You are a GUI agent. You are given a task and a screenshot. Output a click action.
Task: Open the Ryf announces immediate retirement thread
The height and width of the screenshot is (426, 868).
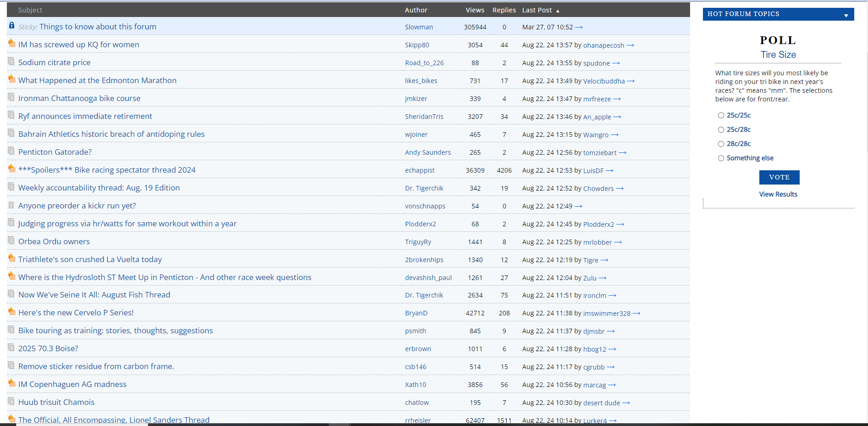85,116
